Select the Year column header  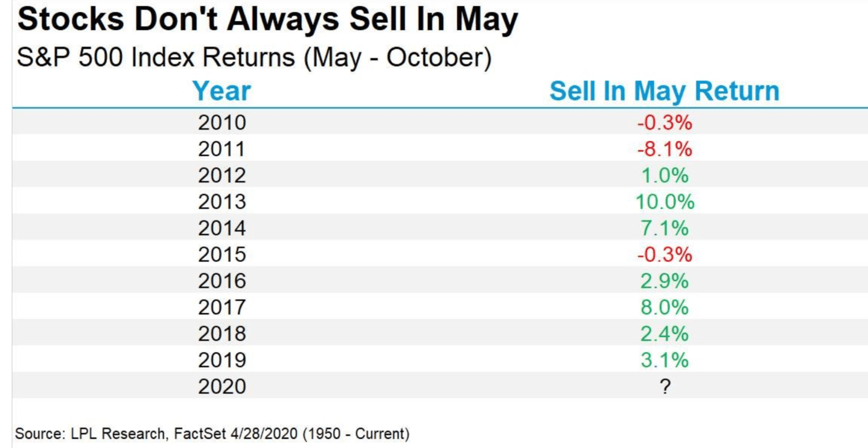[222, 92]
